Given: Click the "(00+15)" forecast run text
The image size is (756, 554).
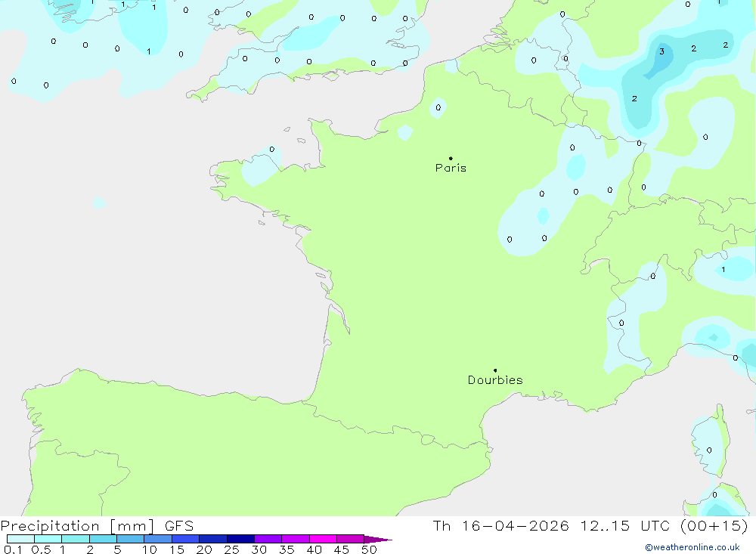Looking at the screenshot, I should pos(714,525).
